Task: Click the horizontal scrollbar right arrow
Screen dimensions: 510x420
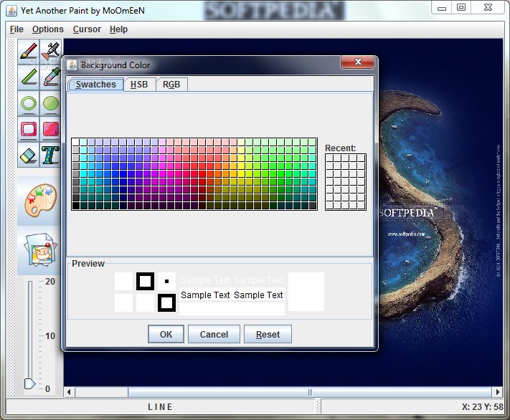Action: click(x=498, y=392)
